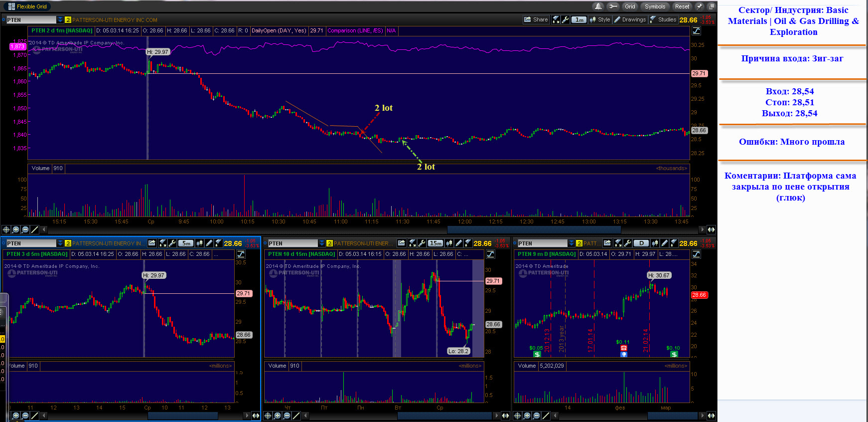
Task: Open settings wrench in 5m chart
Action: (172, 243)
